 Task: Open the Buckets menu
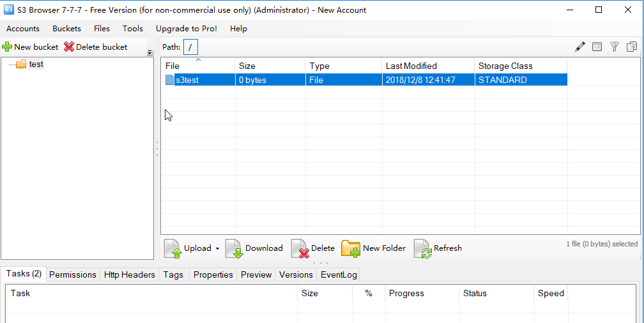pyautogui.click(x=66, y=29)
